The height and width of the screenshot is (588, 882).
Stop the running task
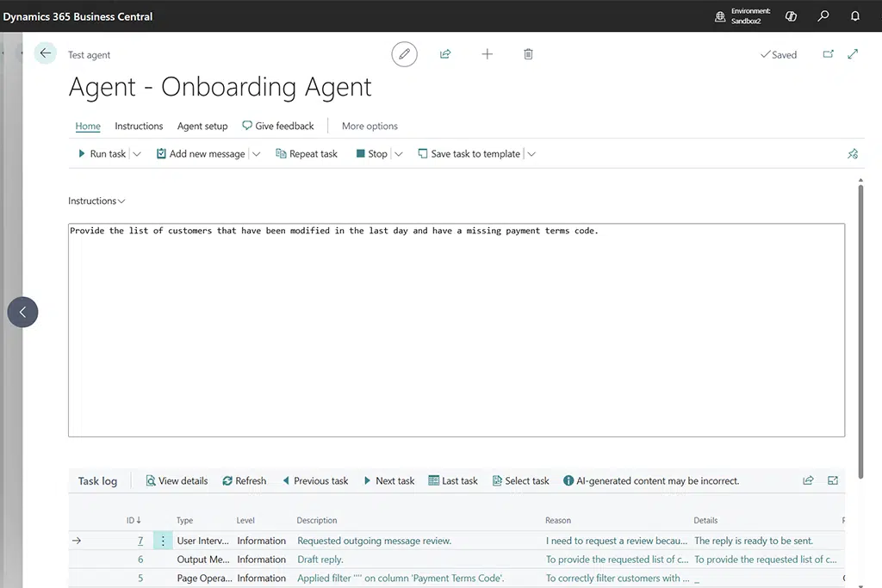[x=372, y=153]
